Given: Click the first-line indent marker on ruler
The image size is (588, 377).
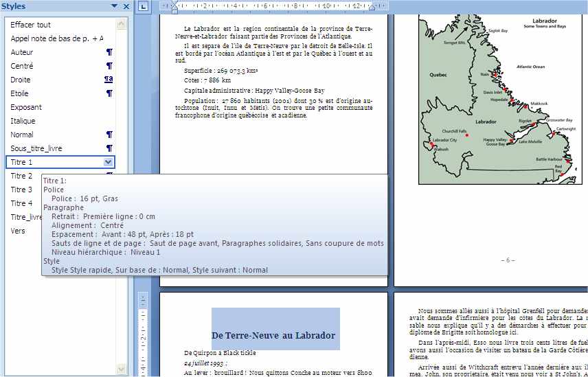Looking at the screenshot, I should coord(174,3).
